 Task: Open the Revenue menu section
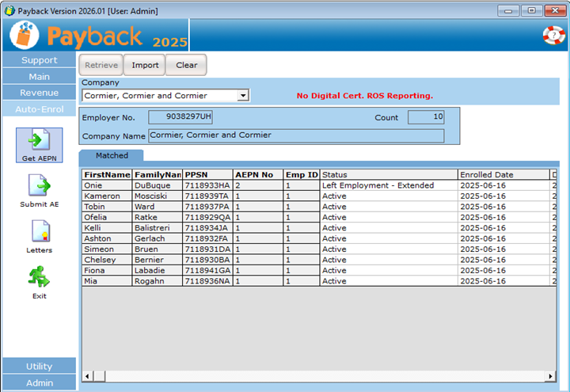pos(40,93)
